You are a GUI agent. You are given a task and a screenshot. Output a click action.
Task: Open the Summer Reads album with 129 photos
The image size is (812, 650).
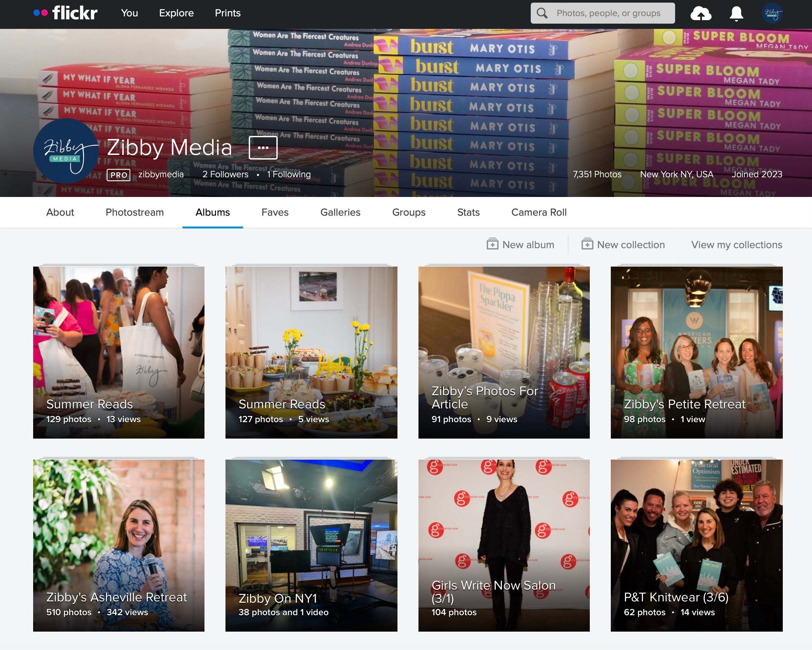[118, 352]
